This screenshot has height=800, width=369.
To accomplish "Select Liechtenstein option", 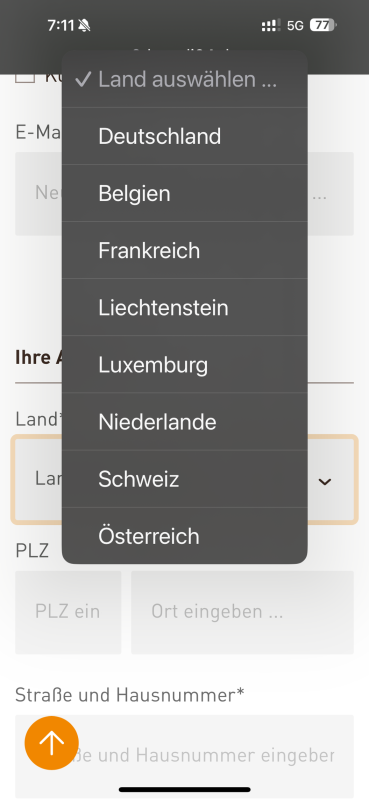I will coord(185,308).
